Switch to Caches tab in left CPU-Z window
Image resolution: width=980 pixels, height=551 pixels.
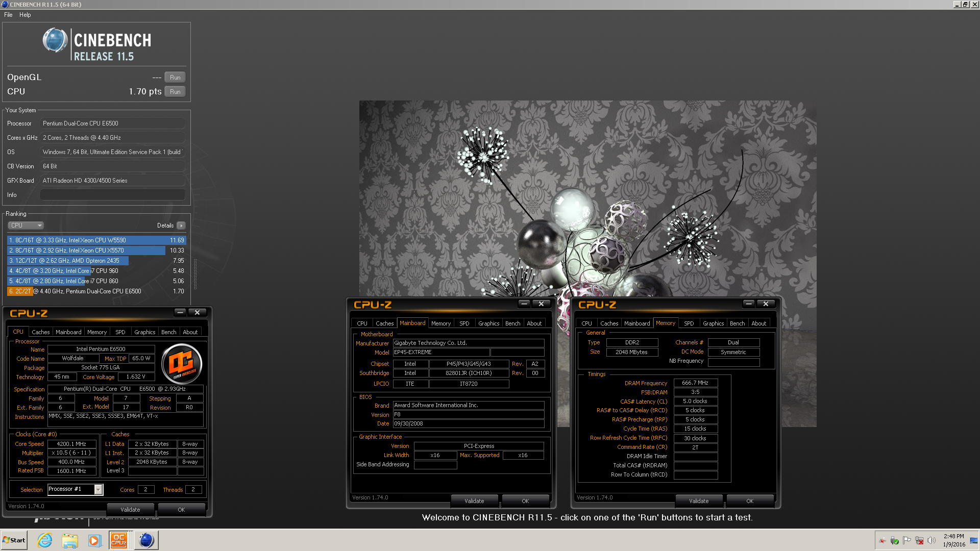pos(41,332)
